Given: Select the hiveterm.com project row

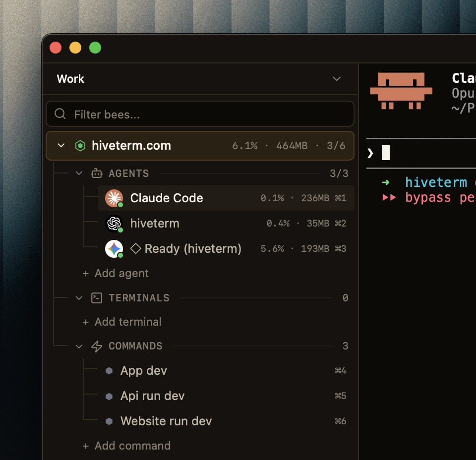Looking at the screenshot, I should 200,146.
